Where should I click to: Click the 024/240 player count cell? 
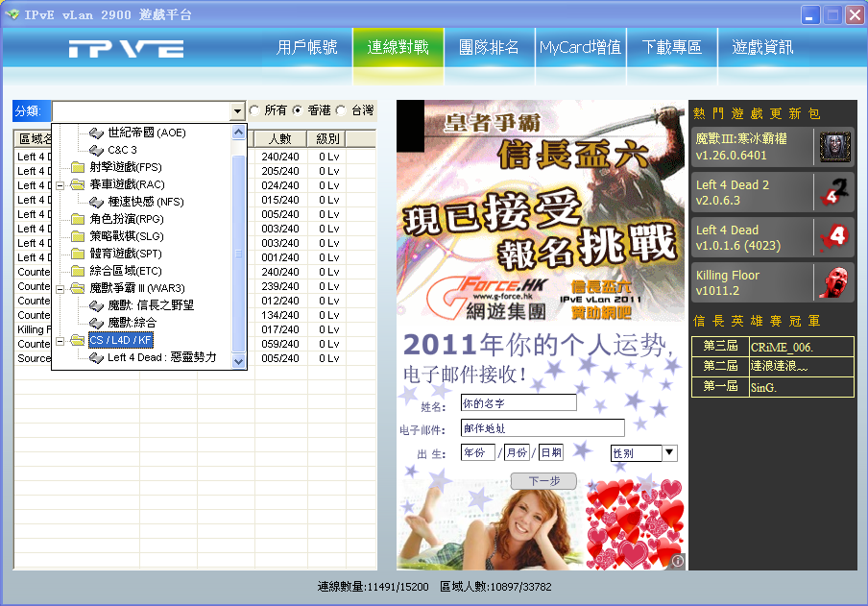[280, 185]
